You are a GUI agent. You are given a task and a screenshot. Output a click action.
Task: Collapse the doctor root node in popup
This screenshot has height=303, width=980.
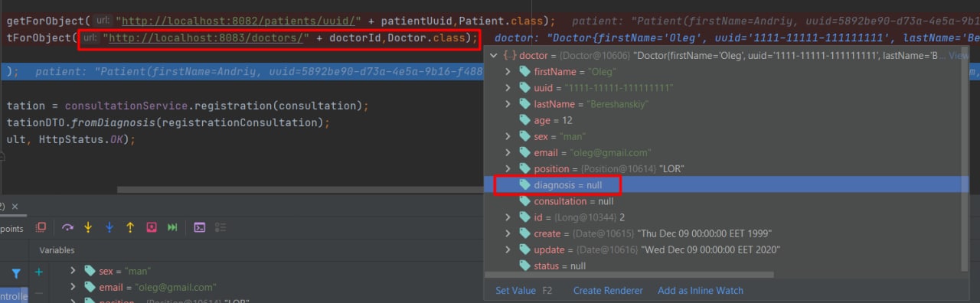click(494, 56)
